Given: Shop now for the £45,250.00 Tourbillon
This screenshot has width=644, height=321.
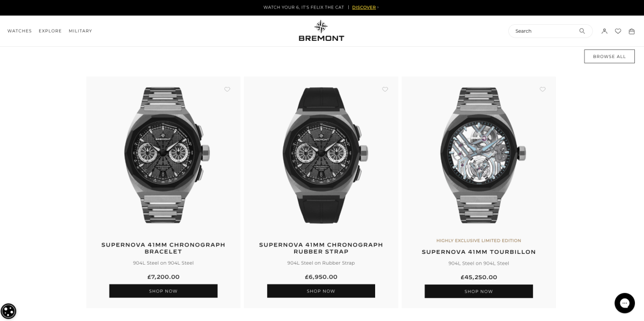Looking at the screenshot, I should [x=479, y=291].
